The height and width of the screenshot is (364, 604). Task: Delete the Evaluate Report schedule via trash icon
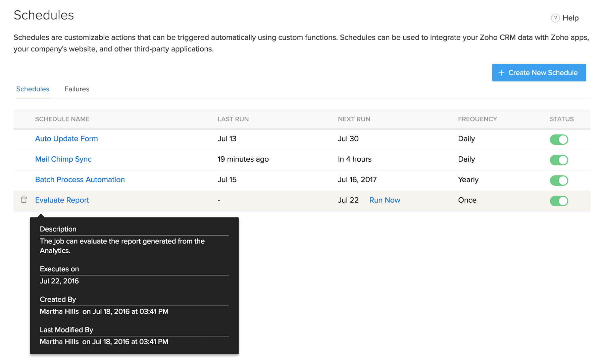click(24, 199)
